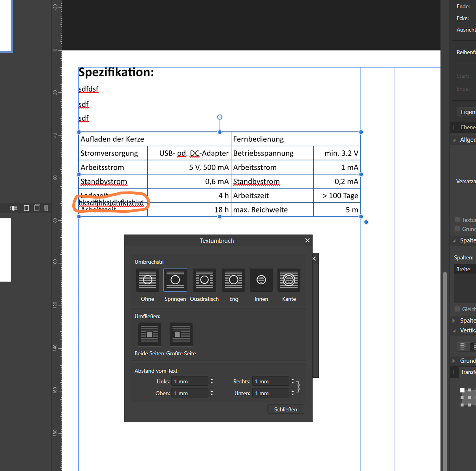The image size is (476, 471).
Task: Click the Fernbedienung table cell
Action: [296, 139]
